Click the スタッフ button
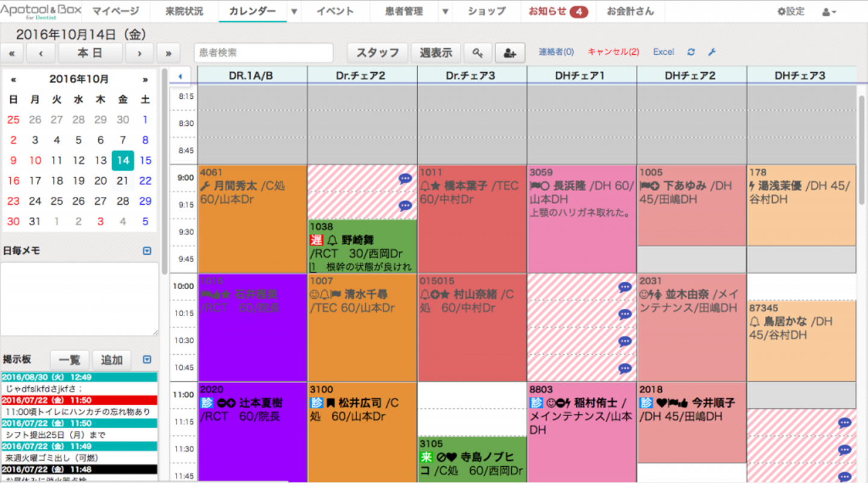 coord(378,53)
